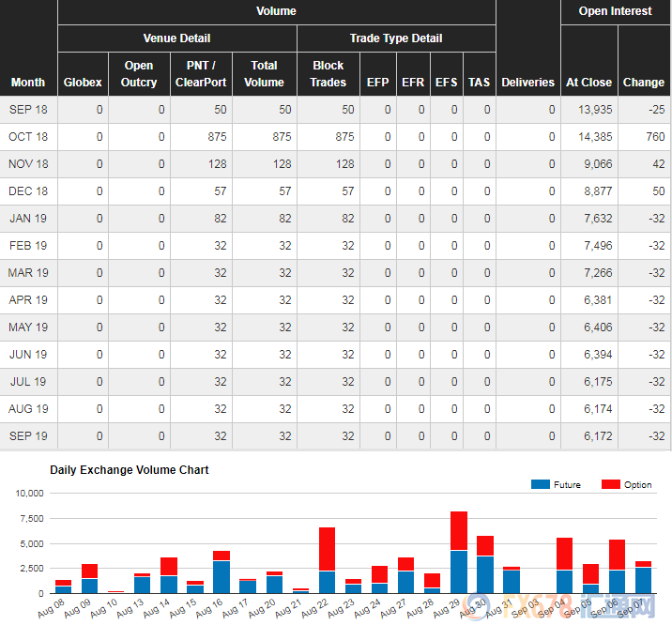Screen dimensions: 672x640
Task: Click the Aug 27 bar in chart
Action: click(x=405, y=575)
